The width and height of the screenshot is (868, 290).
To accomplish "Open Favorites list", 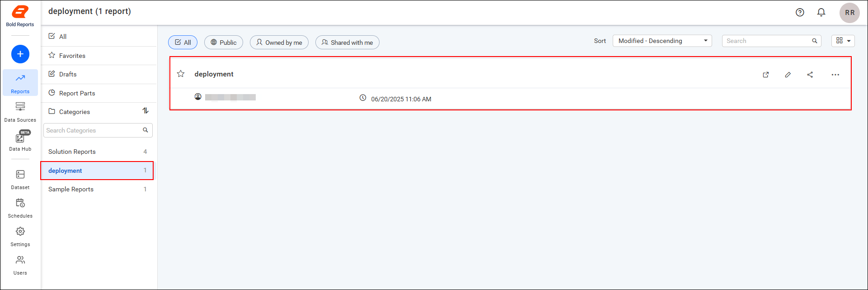I will [99, 56].
